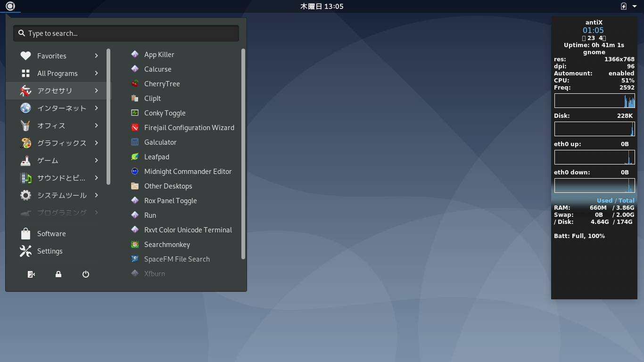Viewport: 644px width, 362px height.
Task: Open the Settings entry
Action: 58,251
